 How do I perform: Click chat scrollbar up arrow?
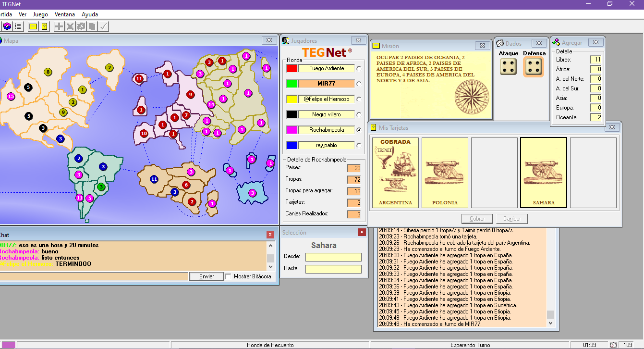[270, 245]
